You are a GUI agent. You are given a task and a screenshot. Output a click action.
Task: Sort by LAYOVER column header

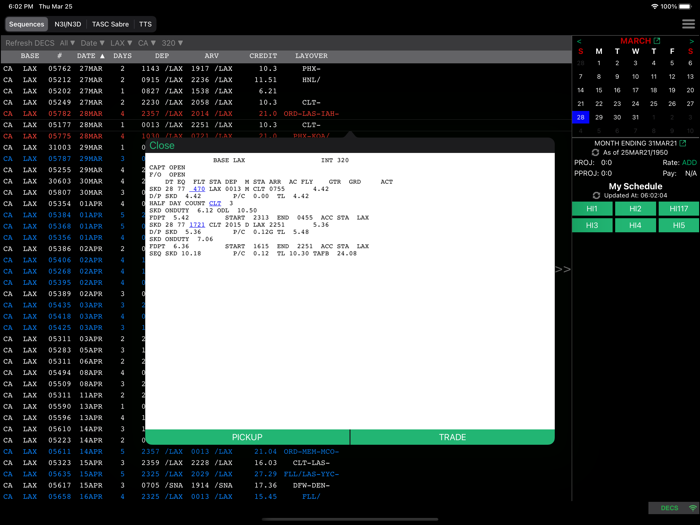tap(311, 56)
